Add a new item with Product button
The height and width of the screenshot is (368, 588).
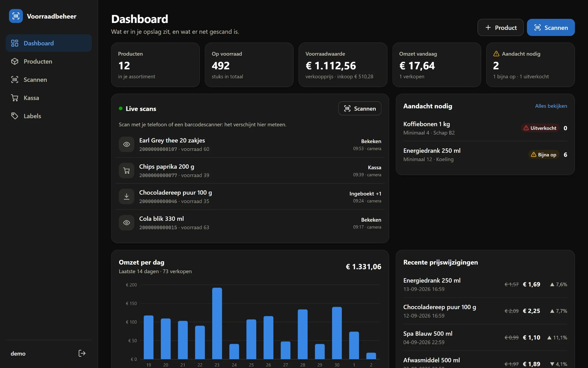pos(500,27)
